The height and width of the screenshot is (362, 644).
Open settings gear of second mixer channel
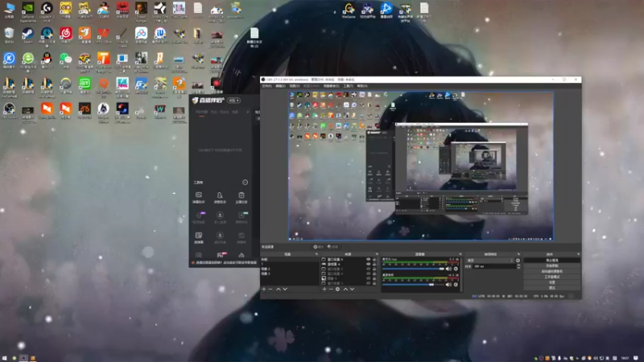tap(456, 285)
